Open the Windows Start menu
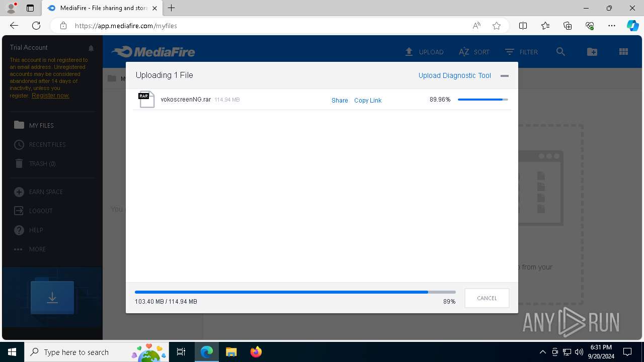Screen dimensions: 644x362 pyautogui.click(x=12, y=352)
